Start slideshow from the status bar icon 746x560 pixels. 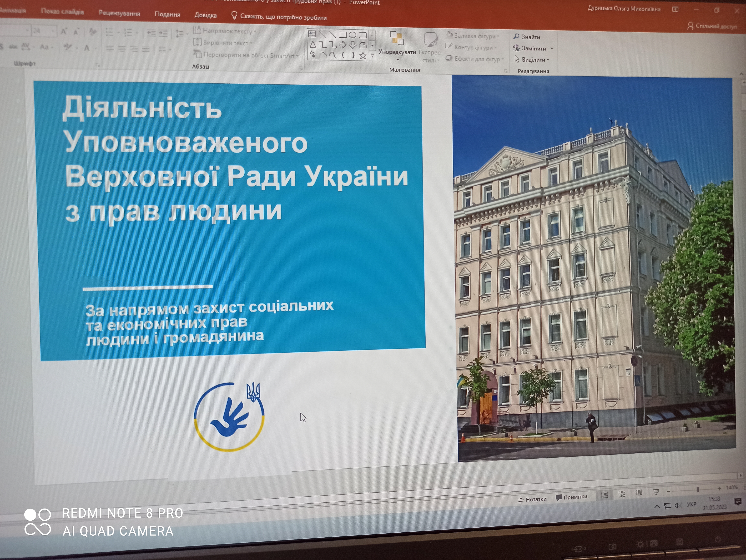(656, 492)
